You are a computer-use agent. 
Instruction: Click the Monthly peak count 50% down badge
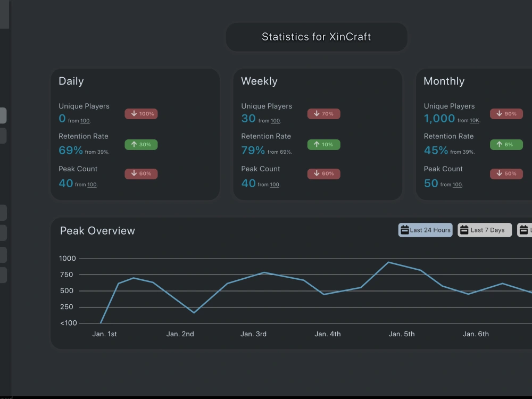506,174
